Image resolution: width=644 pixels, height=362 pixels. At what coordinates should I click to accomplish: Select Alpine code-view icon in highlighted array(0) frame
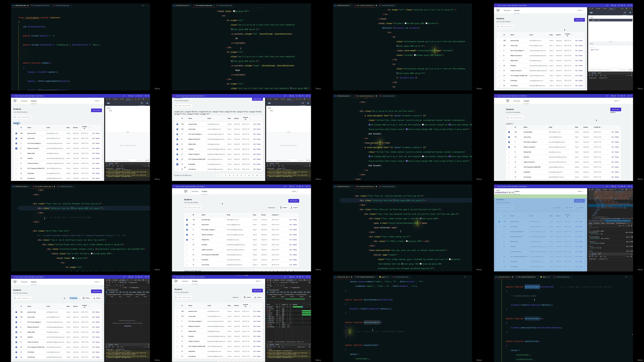[142, 103]
